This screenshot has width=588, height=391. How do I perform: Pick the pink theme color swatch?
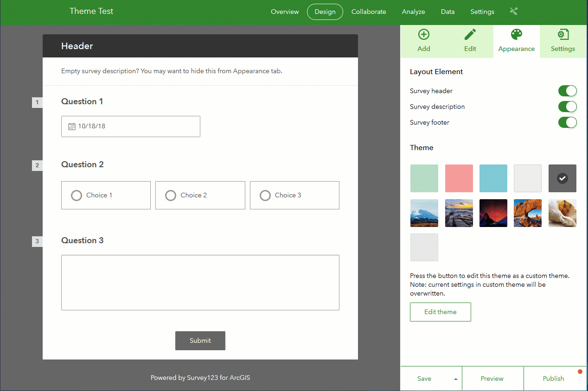(x=459, y=178)
